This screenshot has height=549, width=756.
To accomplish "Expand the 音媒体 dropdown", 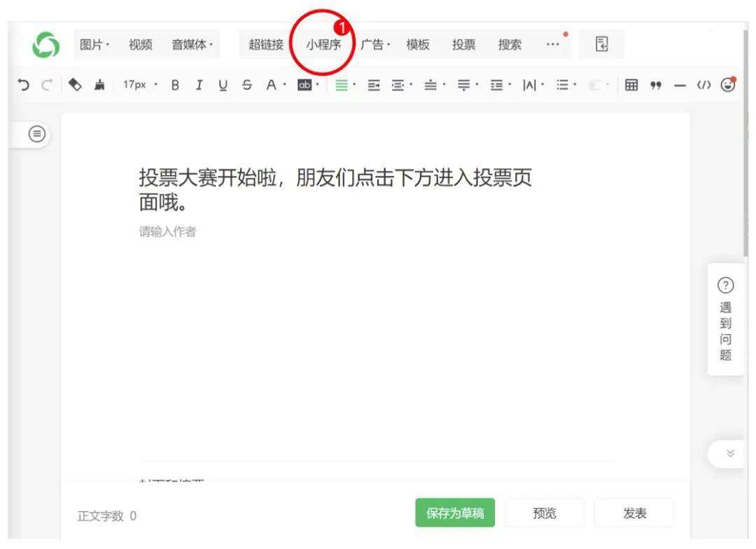I will [192, 45].
